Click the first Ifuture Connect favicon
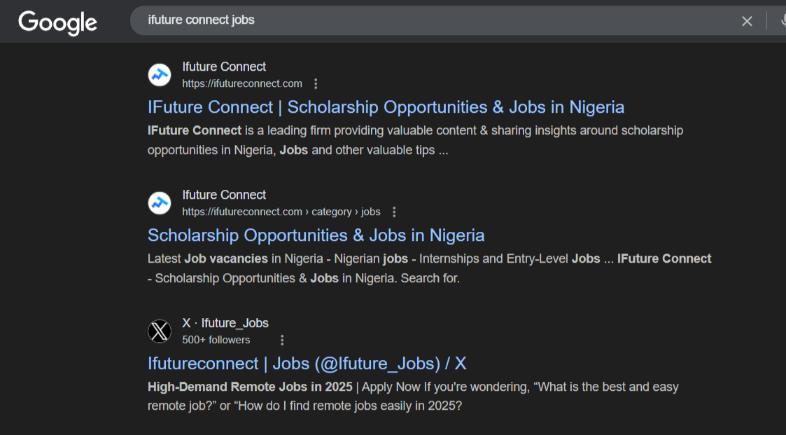The width and height of the screenshot is (786, 435). 159,75
